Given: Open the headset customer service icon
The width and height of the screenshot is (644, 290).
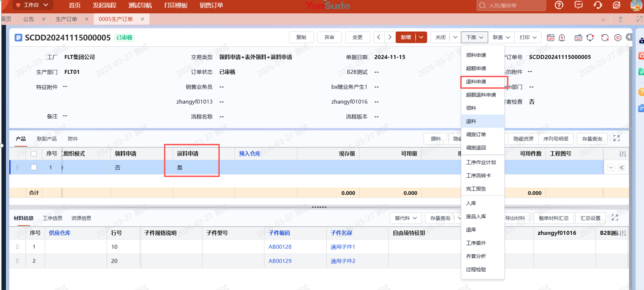Looking at the screenshot, I should [598, 5].
